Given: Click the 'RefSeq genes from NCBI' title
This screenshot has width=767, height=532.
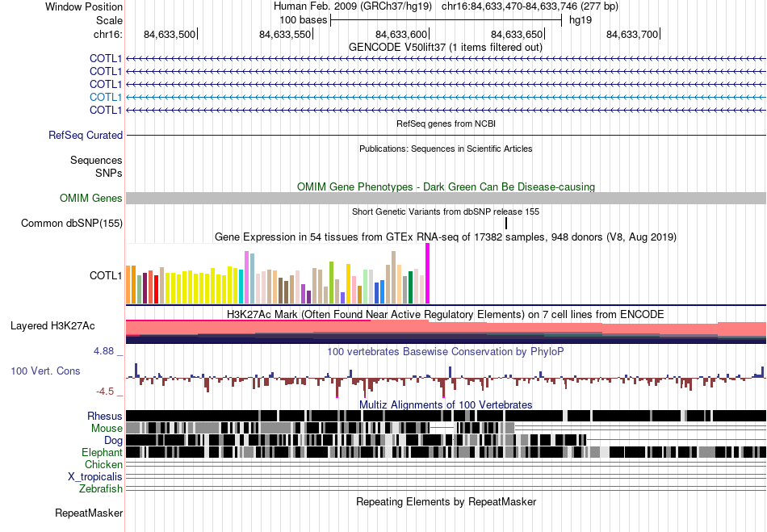Looking at the screenshot, I should coord(446,124).
